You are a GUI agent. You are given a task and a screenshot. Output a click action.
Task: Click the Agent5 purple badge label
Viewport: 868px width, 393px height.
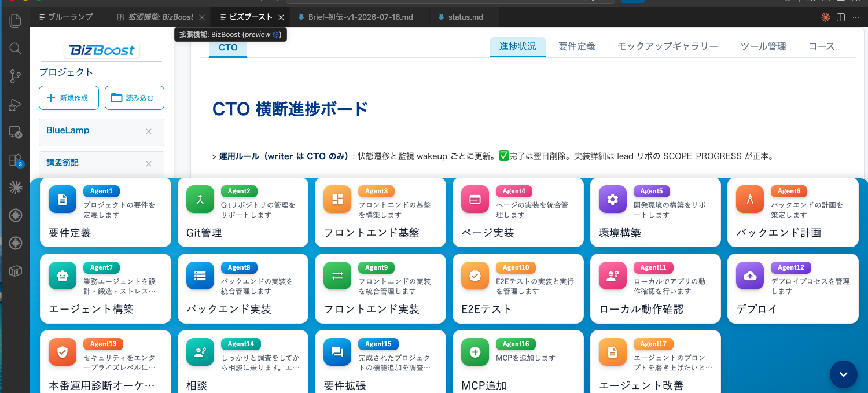point(651,191)
